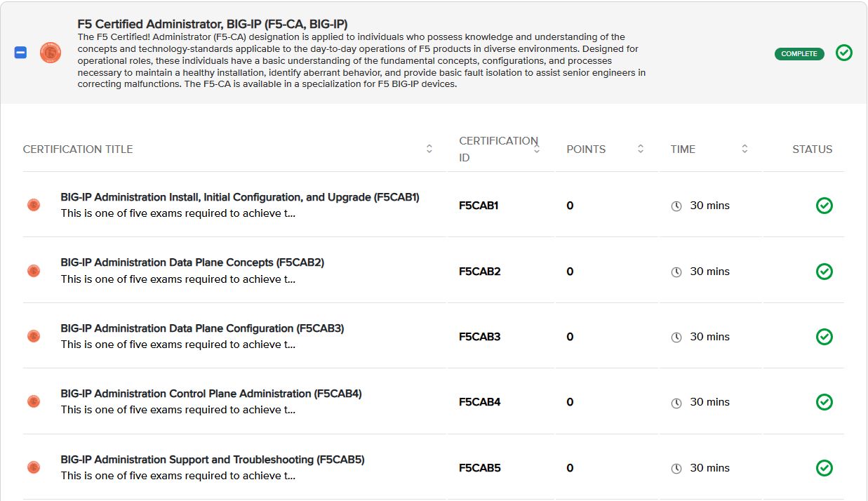Screen dimensions: 868x501
Task: Sort by Certification ID column
Action: [x=537, y=149]
